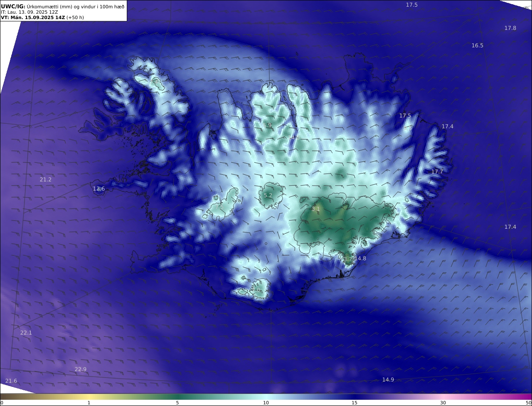The height and width of the screenshot is (406, 532).
Task: Click the 21.2 value over the western sea
Action: click(x=46, y=180)
